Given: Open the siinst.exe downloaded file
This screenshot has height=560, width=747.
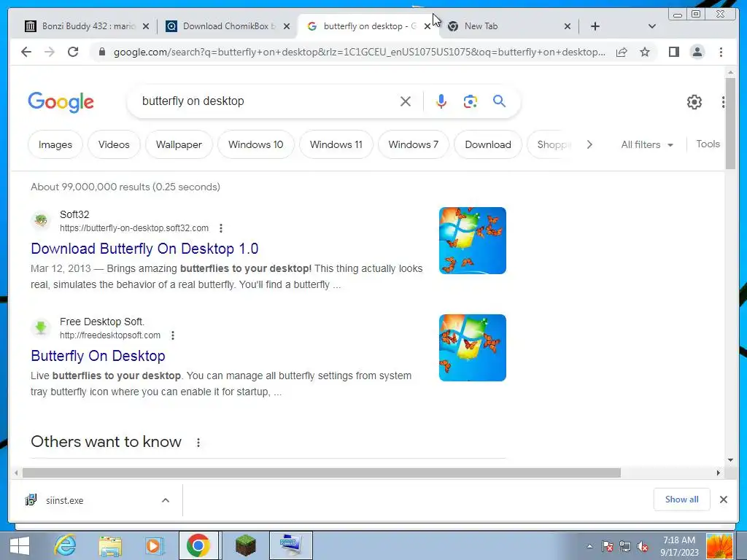Looking at the screenshot, I should [x=64, y=500].
